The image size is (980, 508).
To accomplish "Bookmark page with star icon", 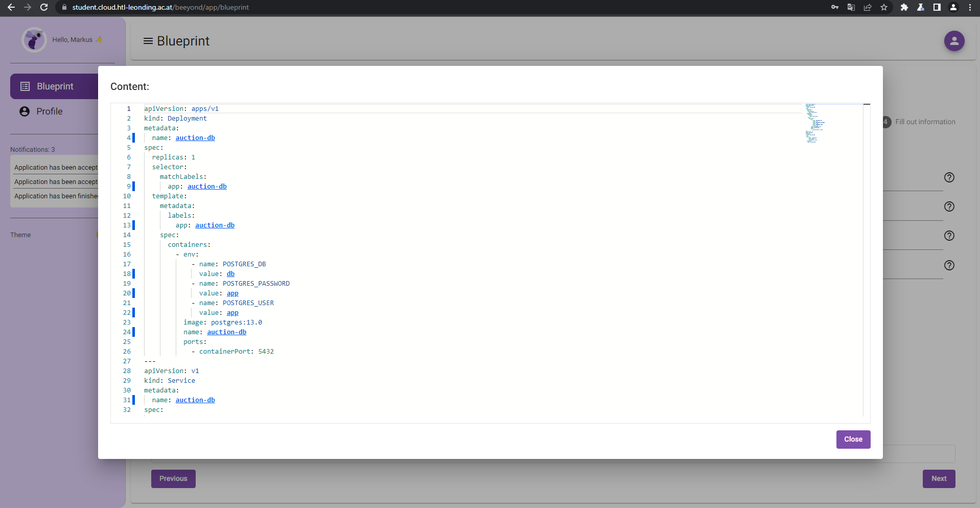I will point(884,7).
